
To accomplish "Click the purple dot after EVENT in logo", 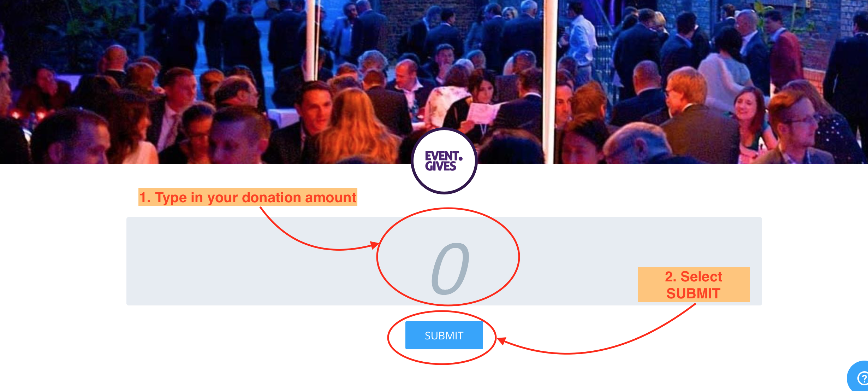I will [460, 158].
